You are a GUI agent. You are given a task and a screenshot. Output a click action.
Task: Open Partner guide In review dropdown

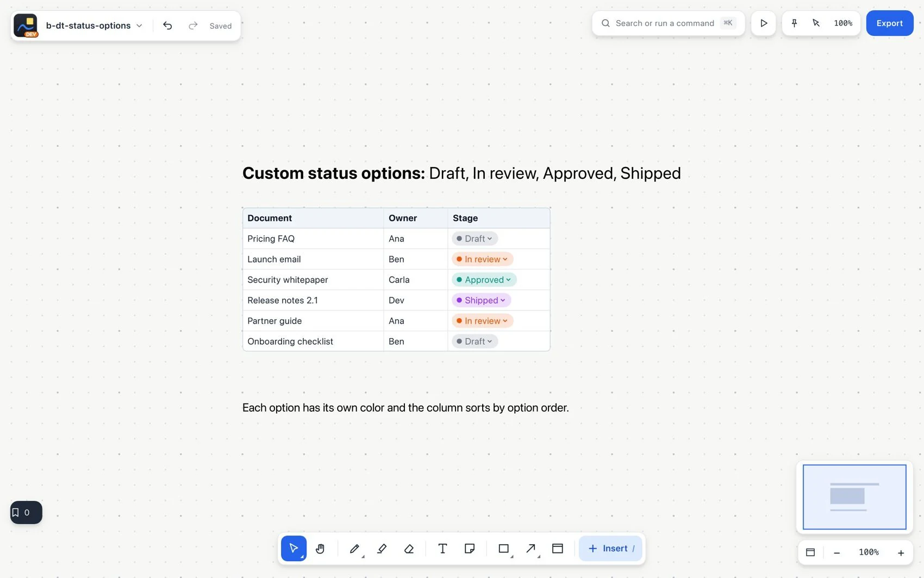click(482, 321)
